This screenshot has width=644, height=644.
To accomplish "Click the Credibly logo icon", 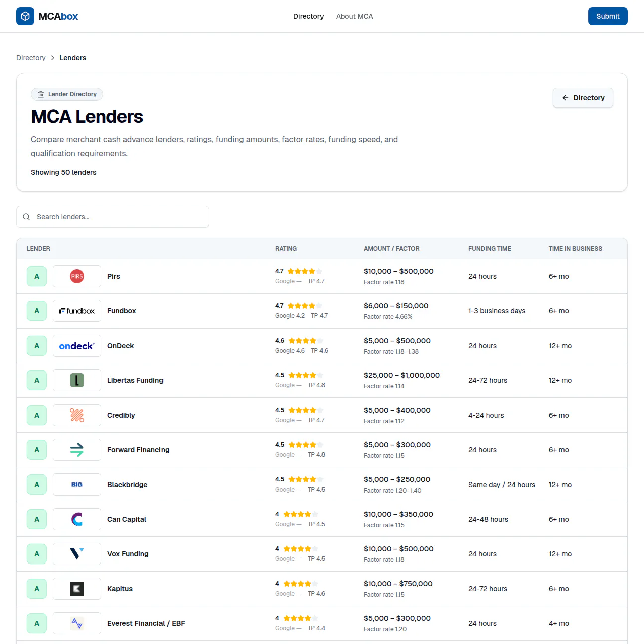I will (x=77, y=415).
